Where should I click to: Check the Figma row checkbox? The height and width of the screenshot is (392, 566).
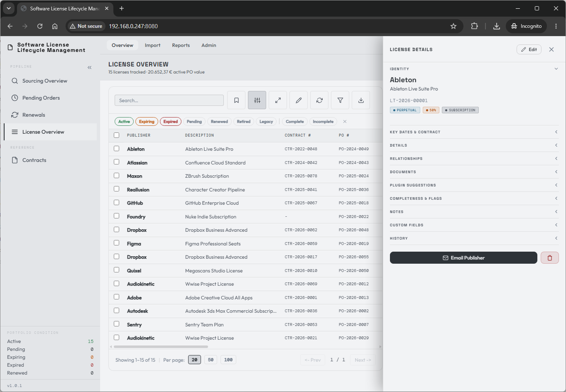117,243
